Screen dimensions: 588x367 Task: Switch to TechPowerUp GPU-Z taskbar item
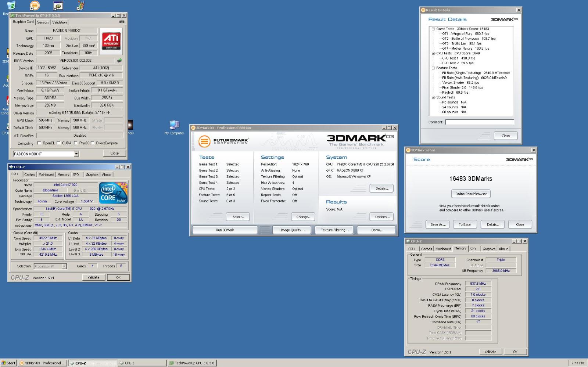tap(191, 363)
